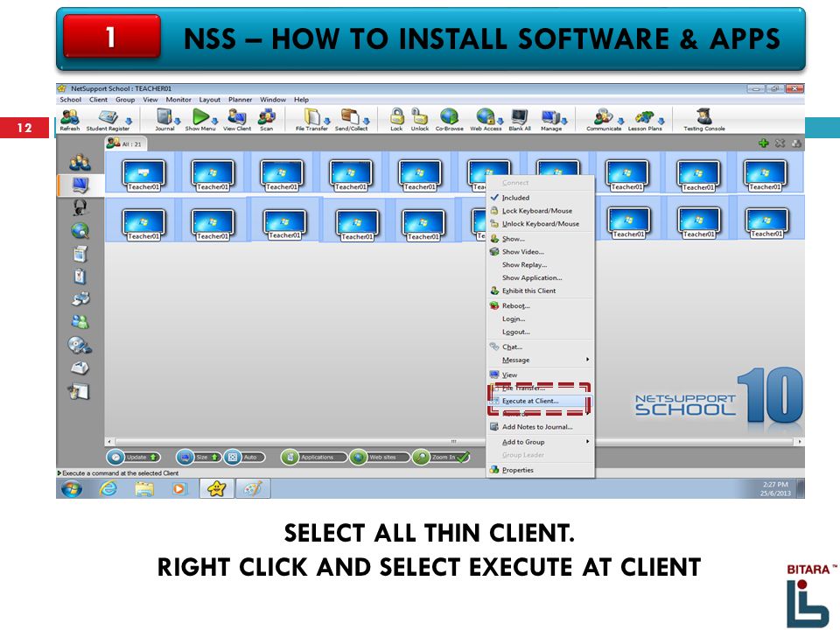Click the Refresh toolbar icon
The height and width of the screenshot is (630, 840).
click(x=70, y=119)
